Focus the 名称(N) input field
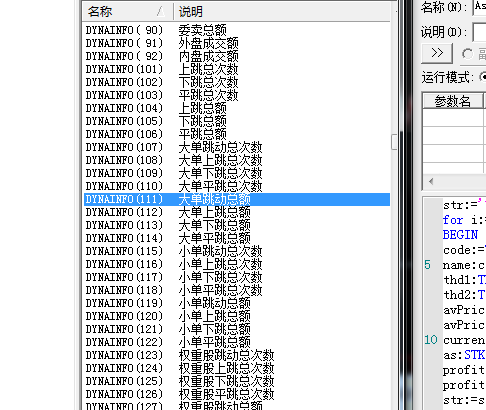 (x=479, y=7)
